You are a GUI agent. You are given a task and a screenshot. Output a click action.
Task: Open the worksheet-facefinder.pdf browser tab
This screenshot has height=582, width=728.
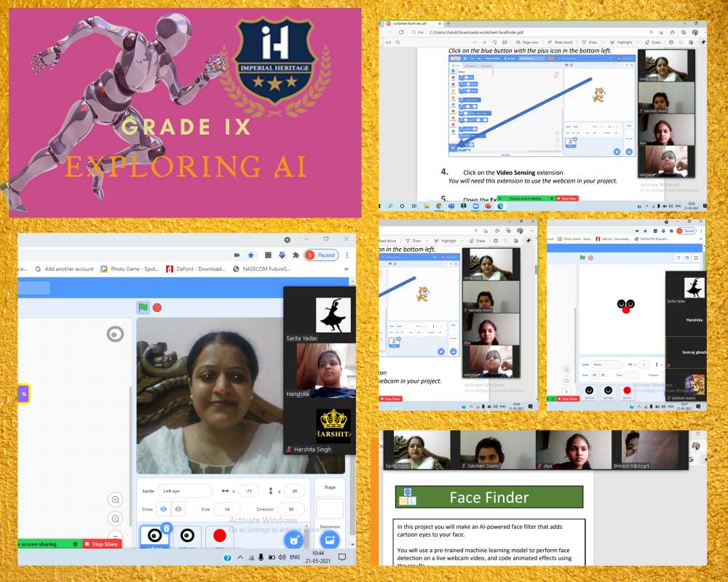[411, 23]
